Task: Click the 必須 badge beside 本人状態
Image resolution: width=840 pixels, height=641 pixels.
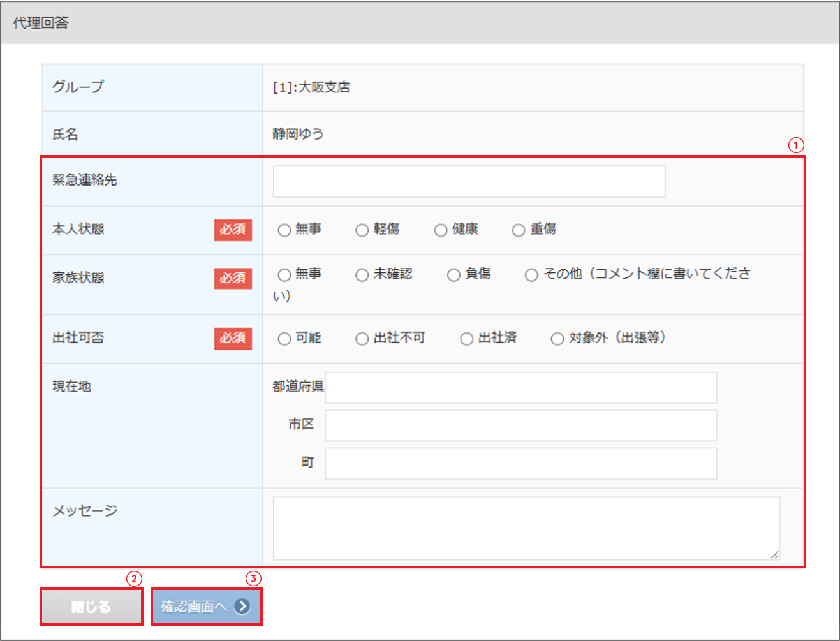Action: 233,230
